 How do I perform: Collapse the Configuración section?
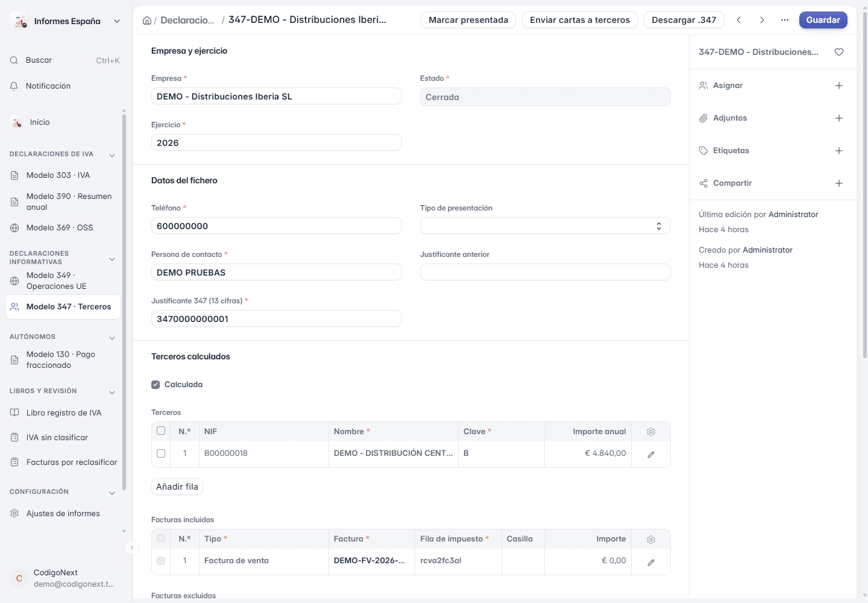coord(112,493)
